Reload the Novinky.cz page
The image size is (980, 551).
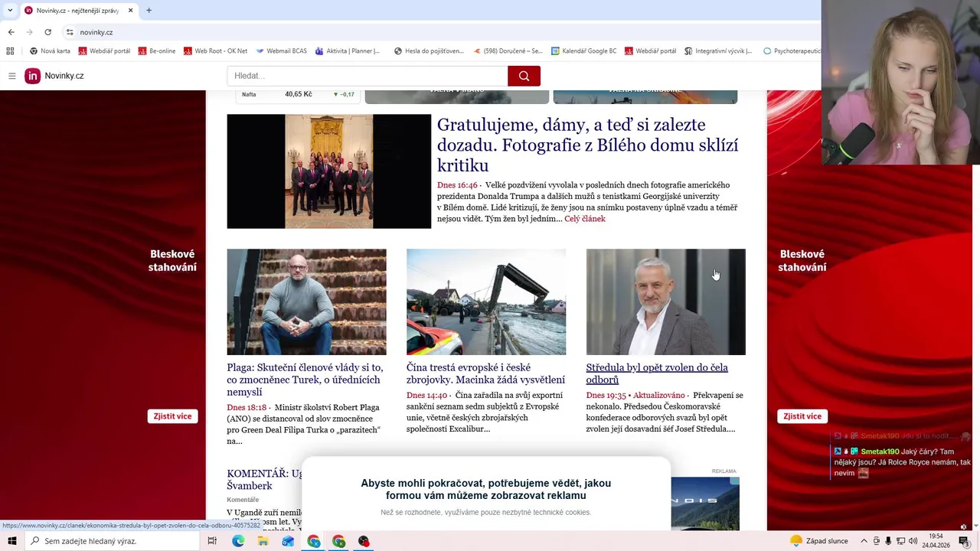pos(47,32)
